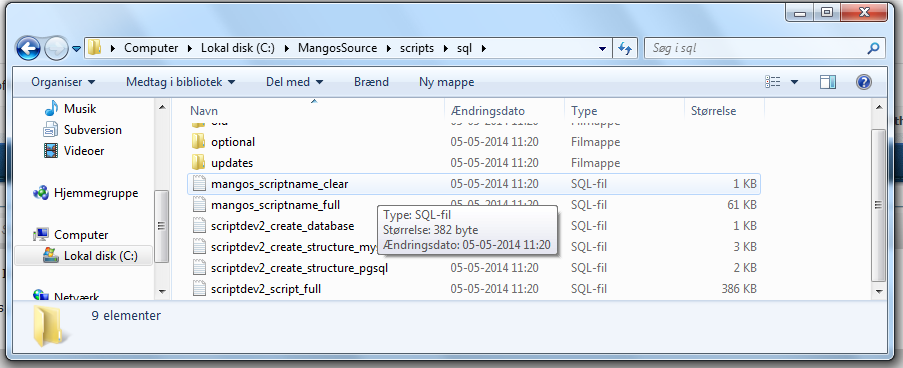
Task: Click scriptdev2_create_database file icon
Action: pos(199,226)
